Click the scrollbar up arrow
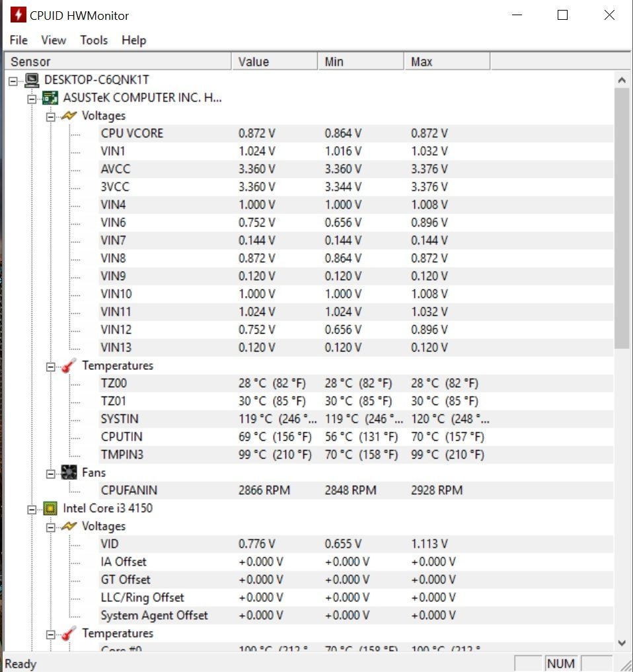This screenshot has height=672, width=633. [x=621, y=80]
